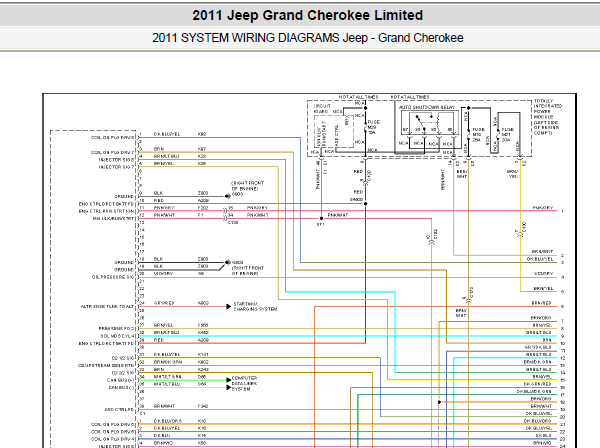Image resolution: width=600 pixels, height=448 pixels.
Task: Click the 'FUSE M37 20A' label
Action: click(x=507, y=135)
